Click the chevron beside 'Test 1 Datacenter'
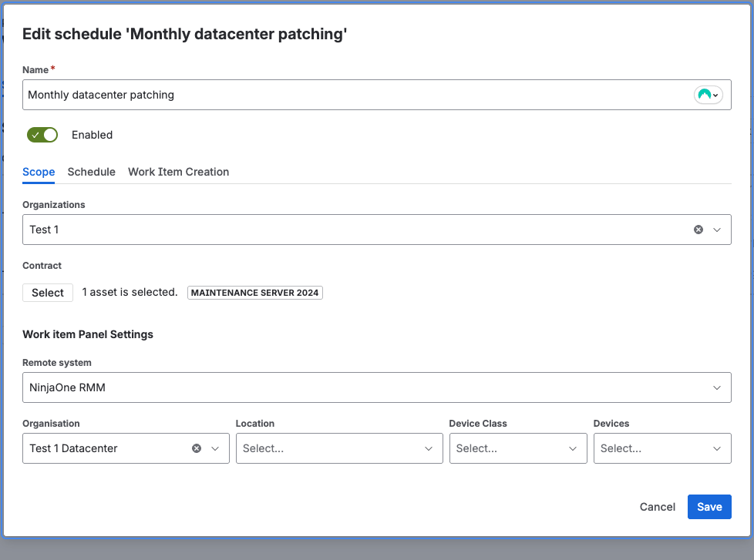Image resolution: width=754 pixels, height=560 pixels. (x=215, y=448)
